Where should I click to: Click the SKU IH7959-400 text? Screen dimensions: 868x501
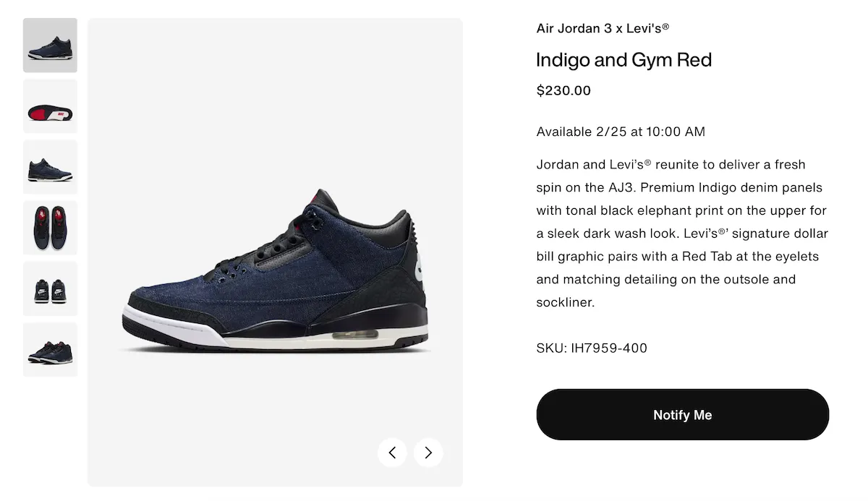(592, 348)
